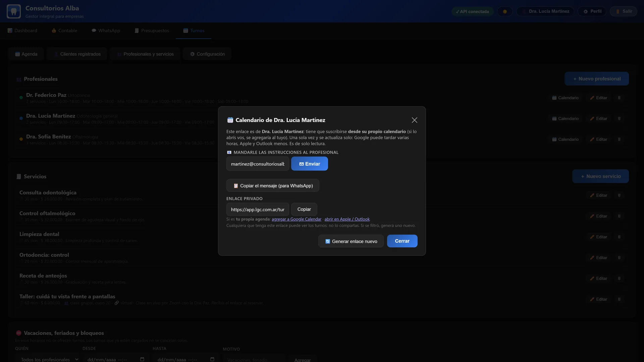Open Calendario for Dr. Federico Paz
Image resolution: width=644 pixels, height=362 pixels.
click(565, 98)
